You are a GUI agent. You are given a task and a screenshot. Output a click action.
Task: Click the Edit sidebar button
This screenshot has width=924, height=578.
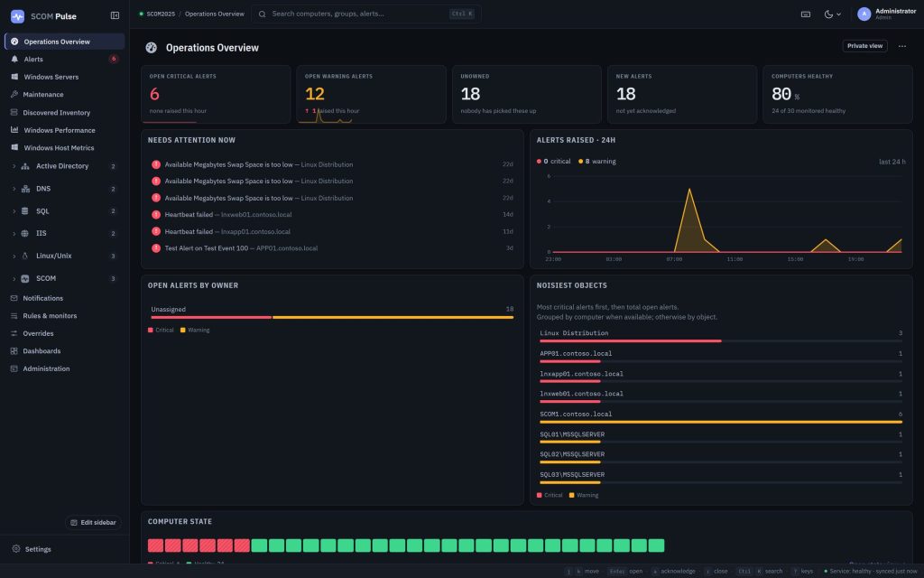click(x=93, y=523)
